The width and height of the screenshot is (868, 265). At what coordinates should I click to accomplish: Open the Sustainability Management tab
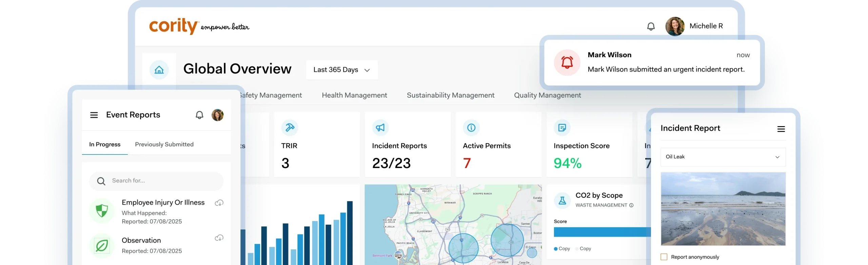point(450,95)
